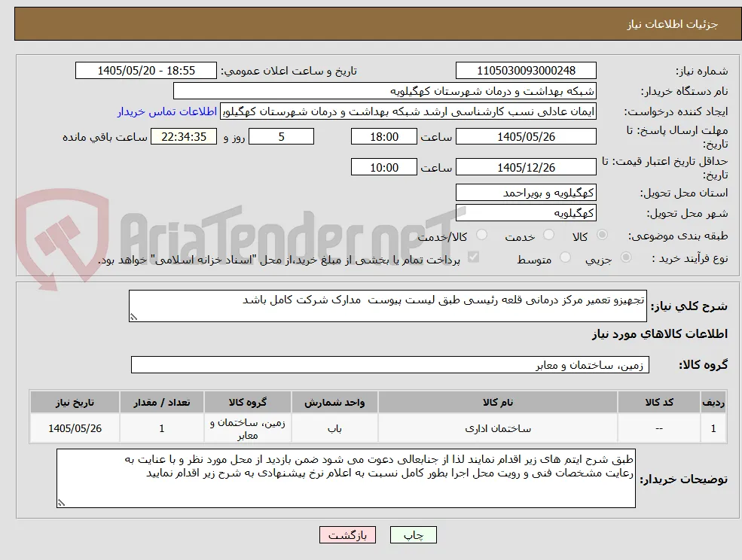
Task: Click the کد کالا column header
Action: pyautogui.click(x=659, y=402)
